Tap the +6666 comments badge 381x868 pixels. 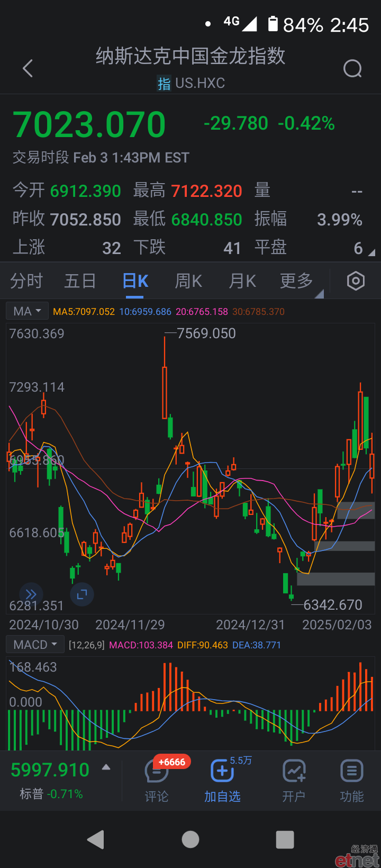coord(172,762)
